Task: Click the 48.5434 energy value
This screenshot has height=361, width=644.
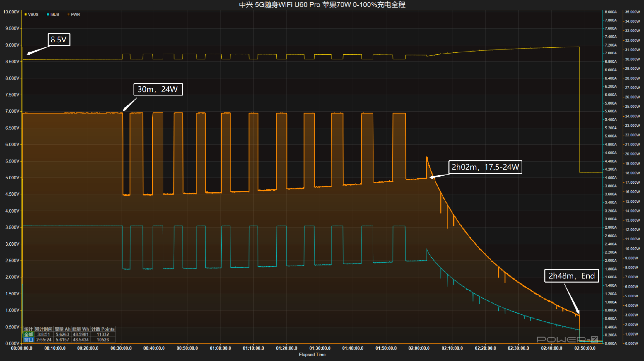Action: (x=80, y=340)
